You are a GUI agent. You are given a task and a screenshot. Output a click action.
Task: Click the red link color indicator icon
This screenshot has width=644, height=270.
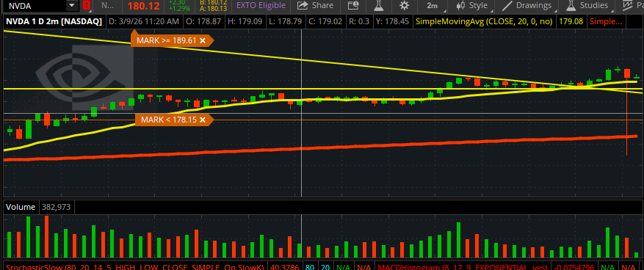pyautogui.click(x=86, y=6)
